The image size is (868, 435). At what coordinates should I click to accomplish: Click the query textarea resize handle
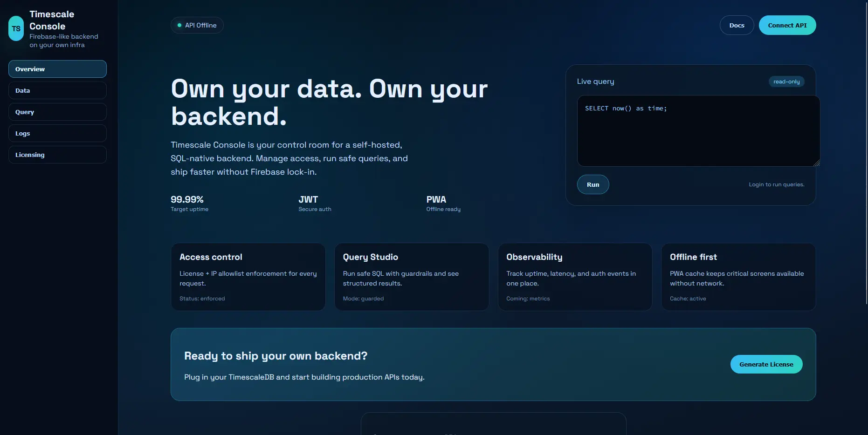pos(817,163)
